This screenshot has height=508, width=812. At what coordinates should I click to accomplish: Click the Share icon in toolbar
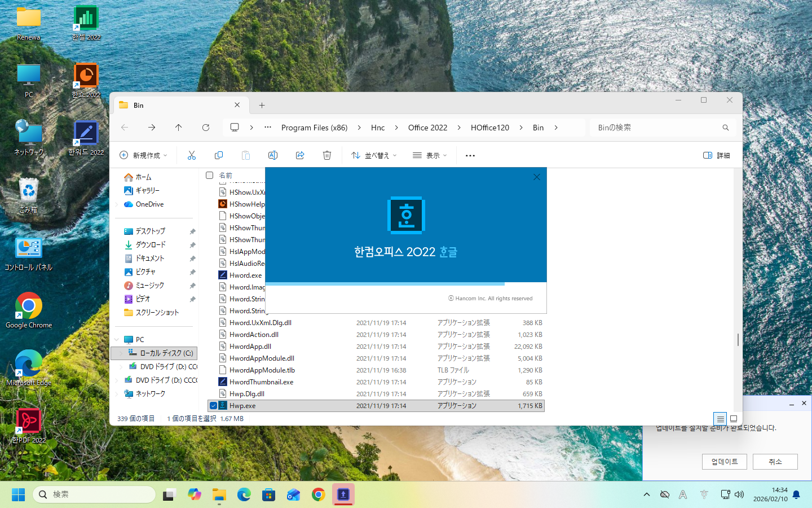pyautogui.click(x=300, y=155)
